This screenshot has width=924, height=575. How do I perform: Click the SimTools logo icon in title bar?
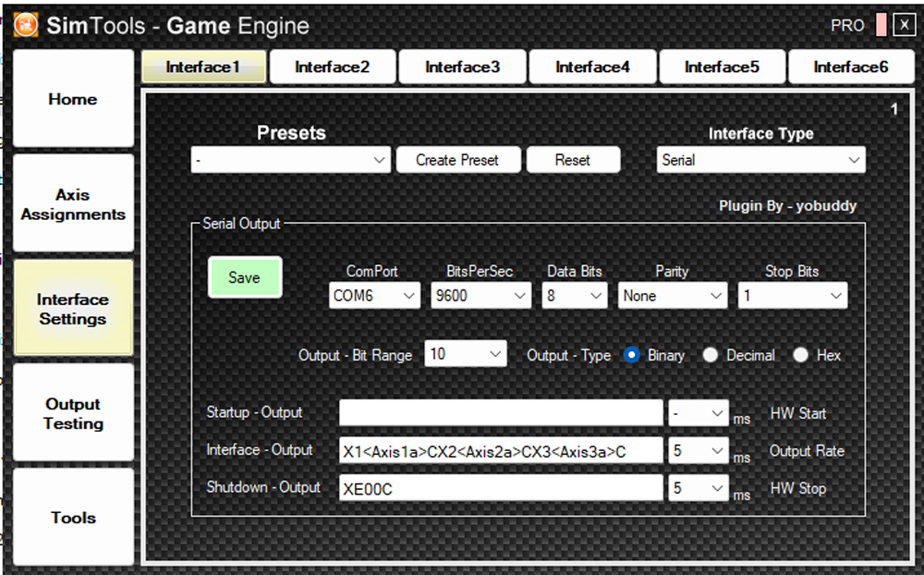26,25
